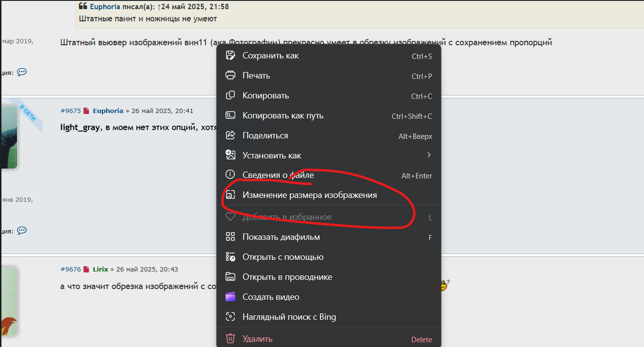This screenshot has width=644, height=347.
Task: Choose Создать видео entry
Action: click(329, 297)
